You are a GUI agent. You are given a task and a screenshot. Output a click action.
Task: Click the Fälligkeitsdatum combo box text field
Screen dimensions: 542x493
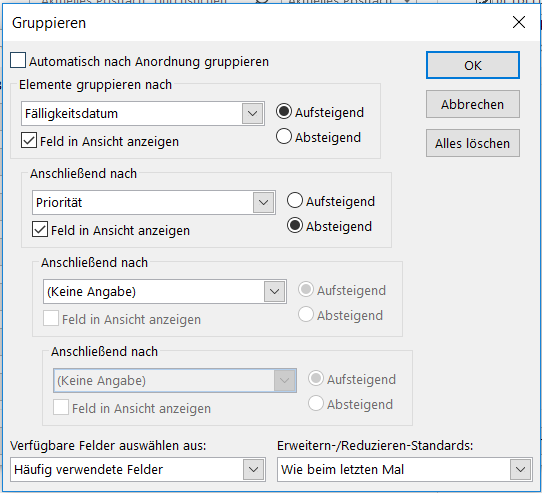click(132, 113)
